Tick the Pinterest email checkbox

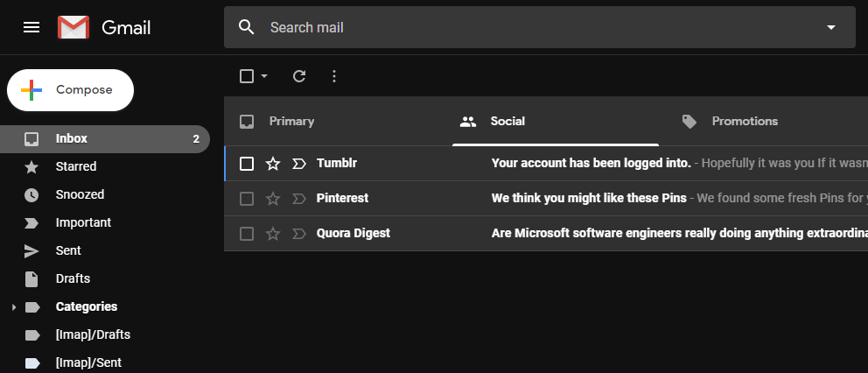pos(247,199)
